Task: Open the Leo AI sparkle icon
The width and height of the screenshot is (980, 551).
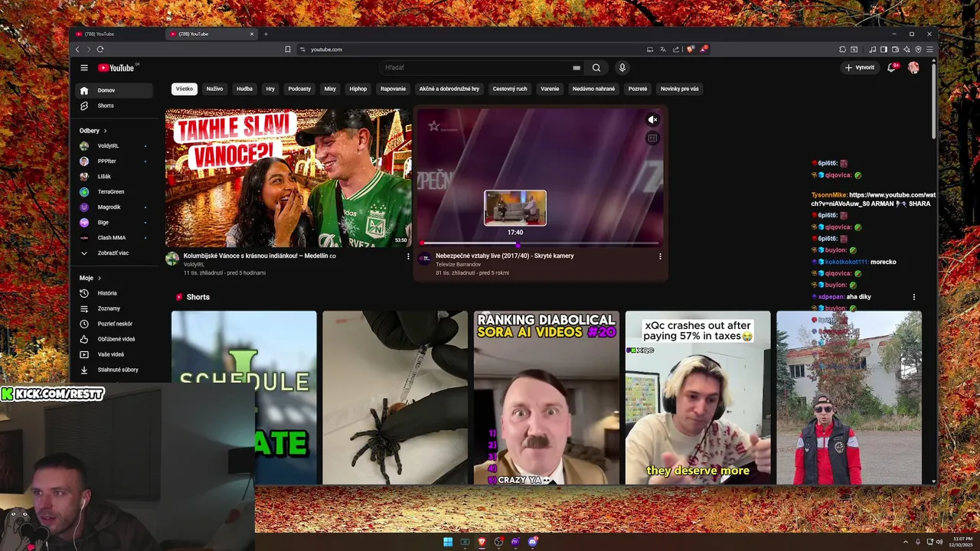Action: pyautogui.click(x=906, y=49)
